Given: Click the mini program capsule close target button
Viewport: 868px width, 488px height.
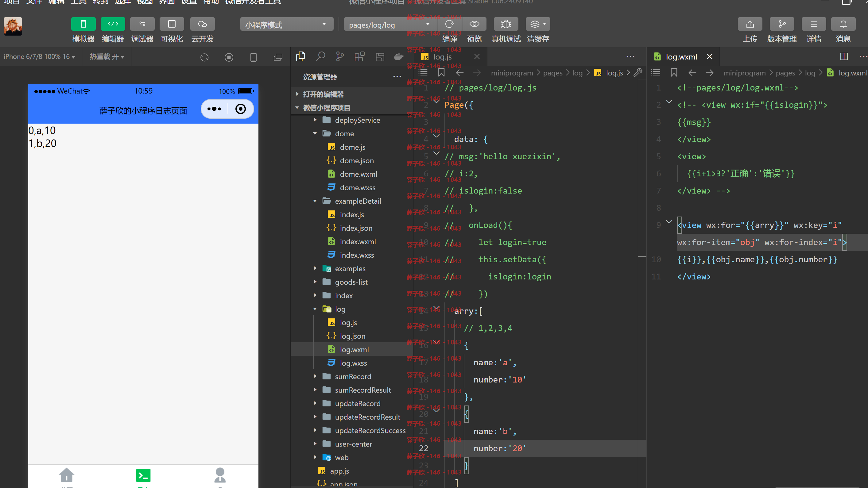Looking at the screenshot, I should pos(240,109).
